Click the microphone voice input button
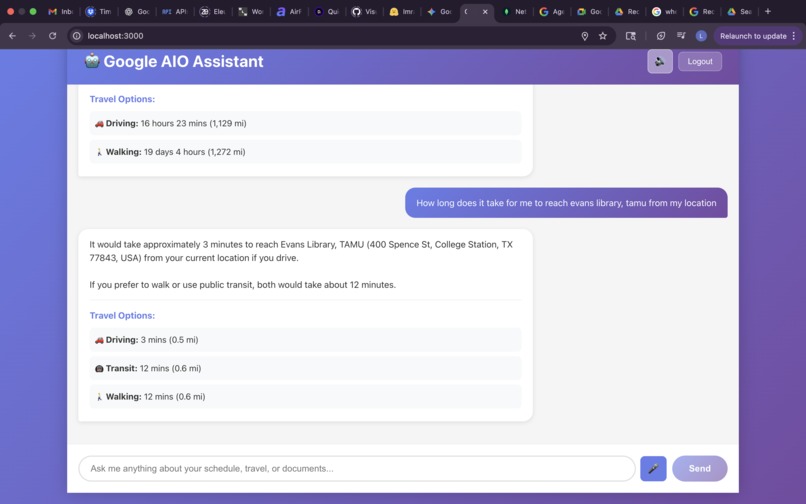This screenshot has height=504, width=806. pos(653,468)
